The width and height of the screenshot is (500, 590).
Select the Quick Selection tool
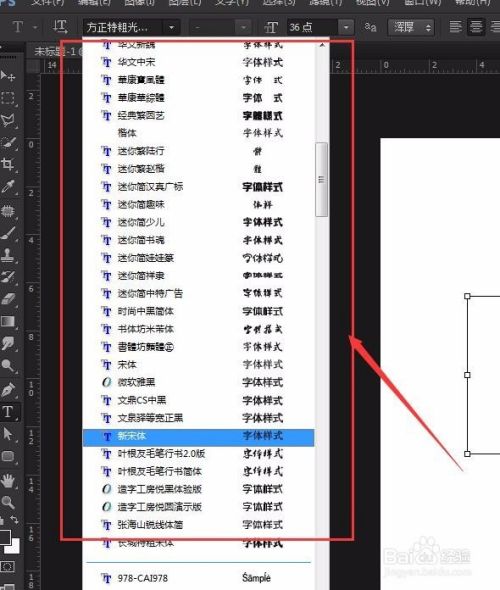(x=8, y=143)
